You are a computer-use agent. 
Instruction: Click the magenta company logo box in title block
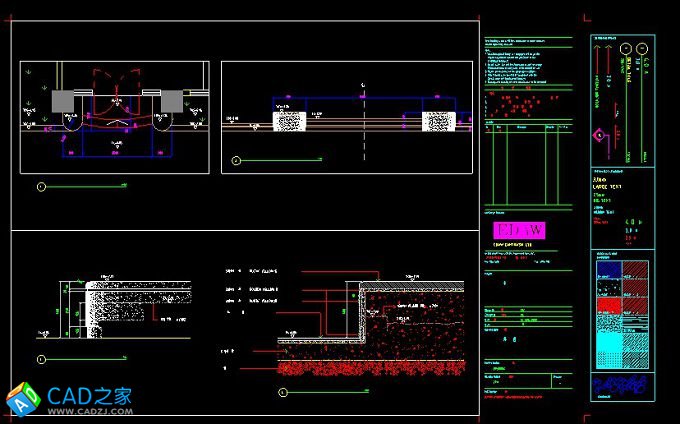pyautogui.click(x=520, y=230)
